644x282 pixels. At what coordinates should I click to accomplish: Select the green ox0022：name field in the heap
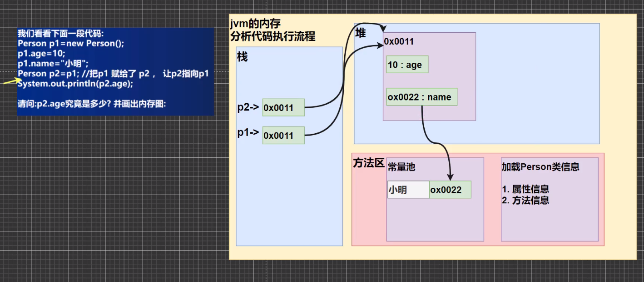pos(421,96)
